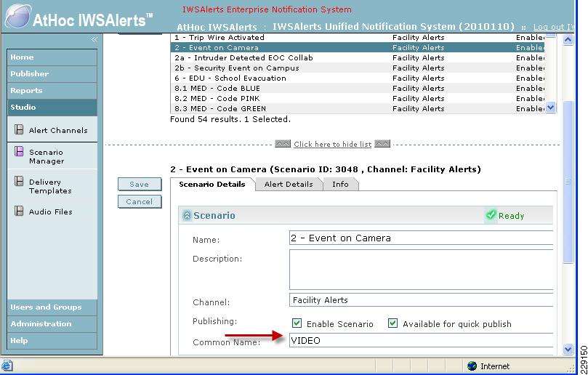Click the Log out link

pyautogui.click(x=553, y=27)
